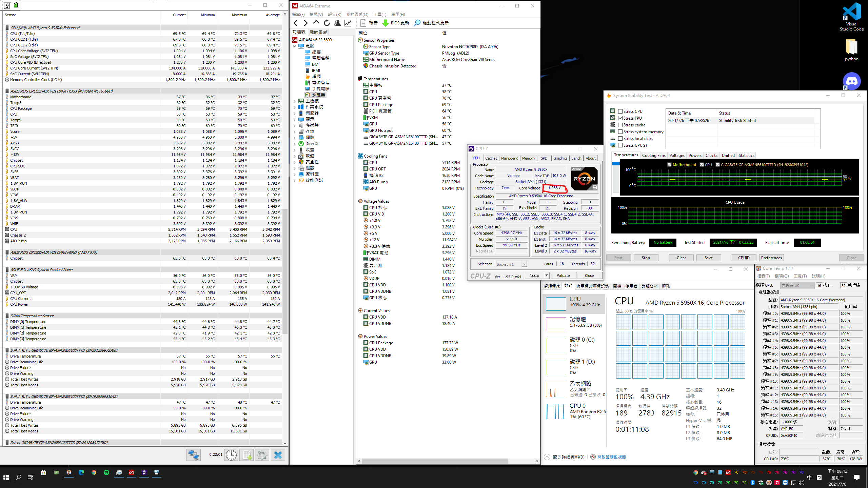Screen dimensions: 868x488
Task: Collapse 電腦 tree node in AIDA64
Action: pyautogui.click(x=295, y=46)
